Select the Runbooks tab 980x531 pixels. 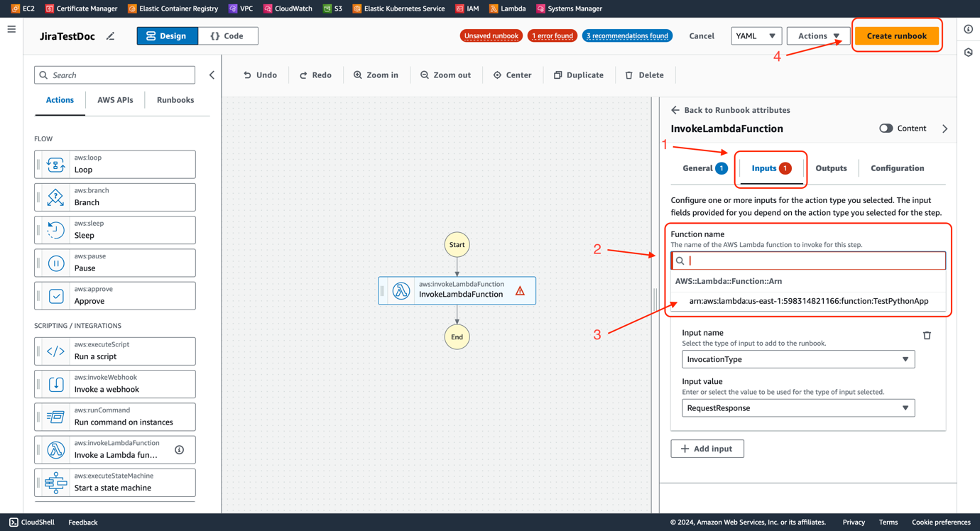coord(175,100)
